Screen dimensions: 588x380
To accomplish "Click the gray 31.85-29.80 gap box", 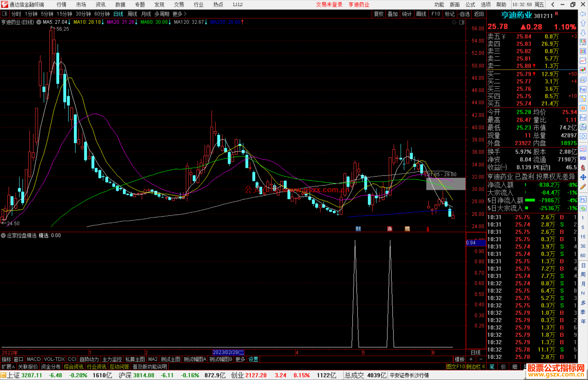I will click(446, 184).
